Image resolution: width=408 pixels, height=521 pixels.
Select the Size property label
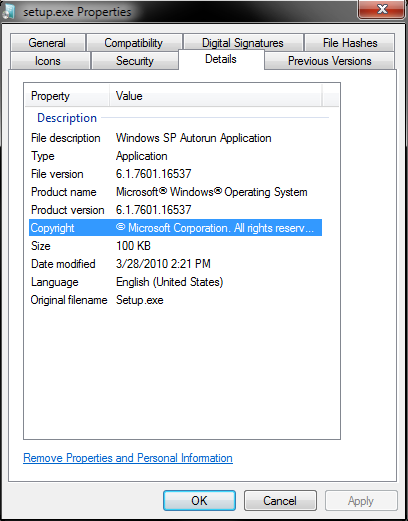[x=41, y=246]
